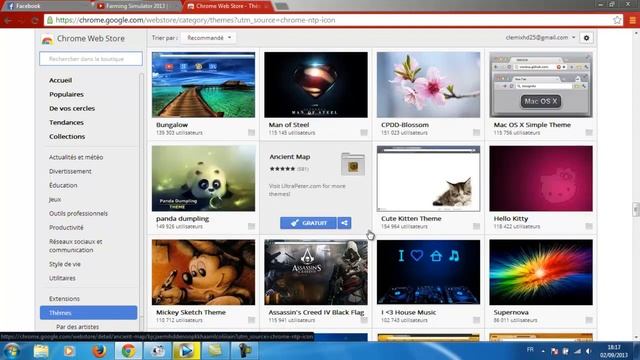Click the Chrome icon in the taskbar

pos(128,351)
